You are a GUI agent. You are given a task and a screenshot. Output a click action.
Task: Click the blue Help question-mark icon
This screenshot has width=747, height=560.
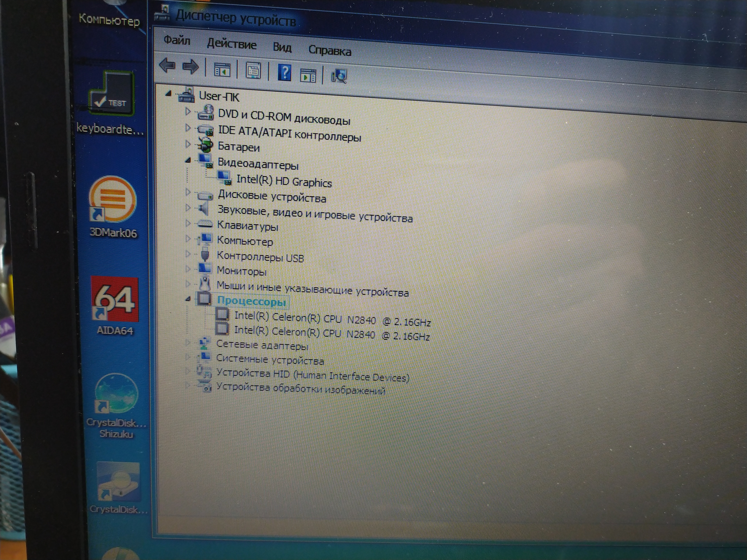pyautogui.click(x=284, y=73)
